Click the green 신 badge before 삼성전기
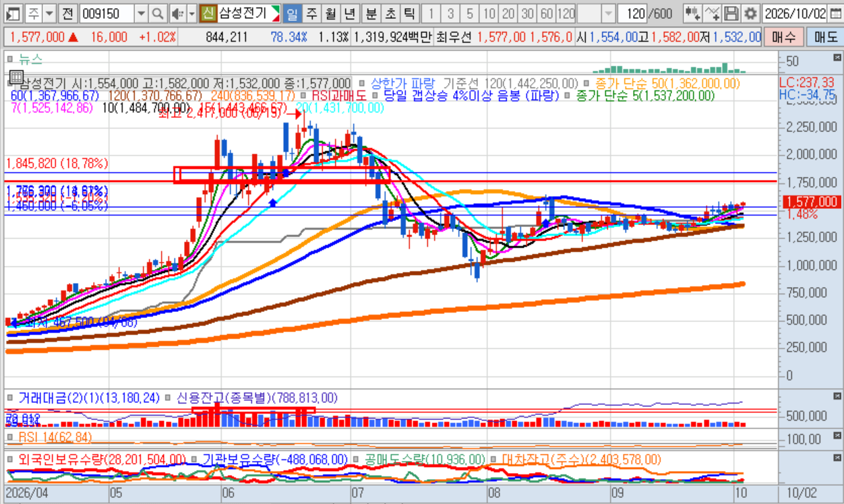This screenshot has height=504, width=844. pos(208,13)
